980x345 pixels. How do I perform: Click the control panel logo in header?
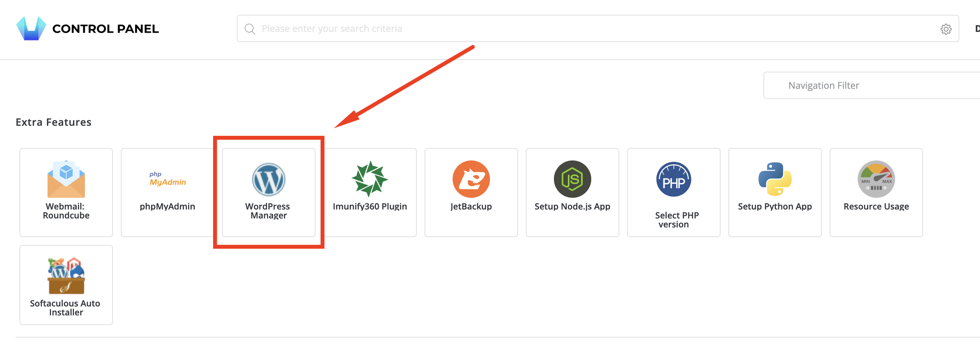tap(31, 28)
